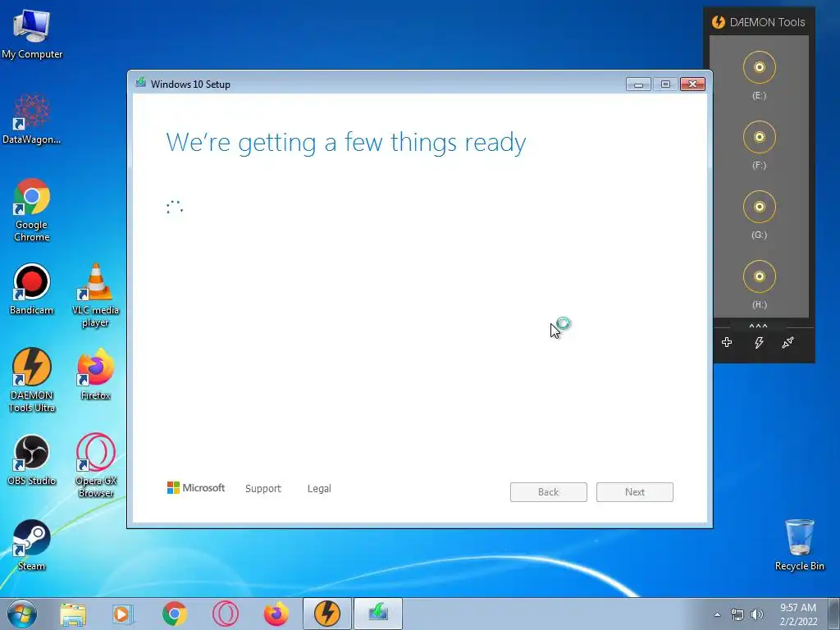The image size is (840, 630).
Task: Select the virtual drive (F:) in DAEMON Tools
Action: pyautogui.click(x=759, y=137)
